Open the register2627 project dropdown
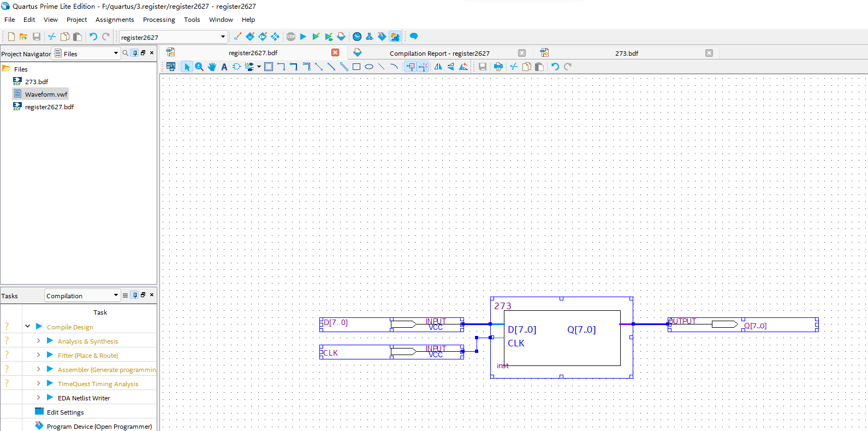This screenshot has height=431, width=868. click(223, 37)
